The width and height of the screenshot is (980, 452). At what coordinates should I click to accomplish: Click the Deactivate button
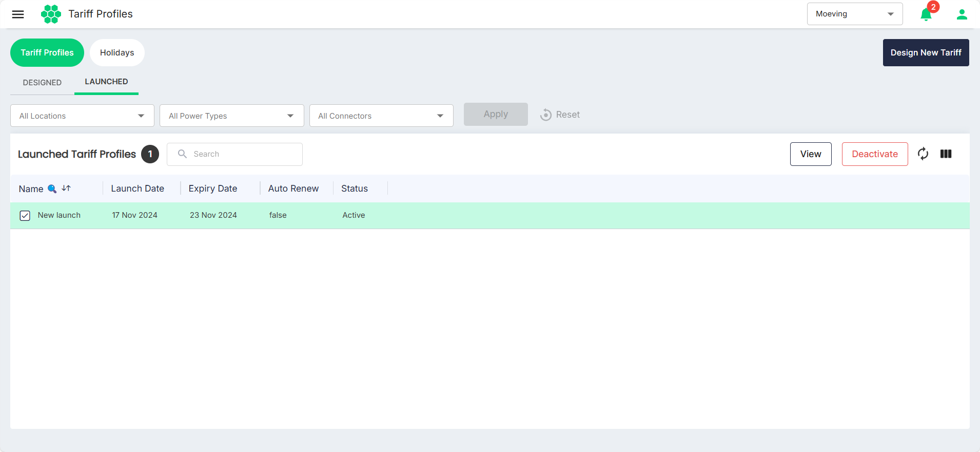click(x=875, y=154)
